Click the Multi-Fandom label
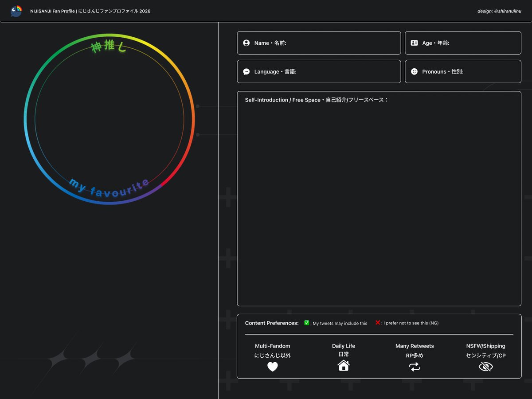This screenshot has width=532, height=399. pyautogui.click(x=273, y=346)
